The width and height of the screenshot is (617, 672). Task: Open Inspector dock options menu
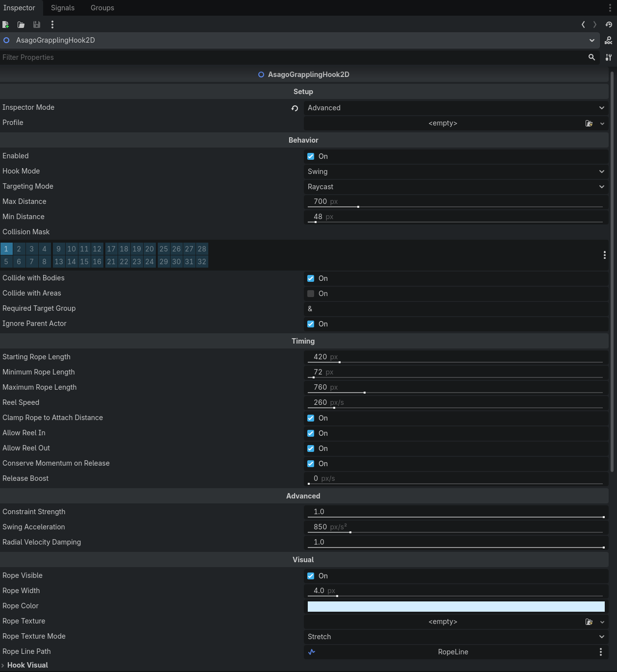[610, 8]
